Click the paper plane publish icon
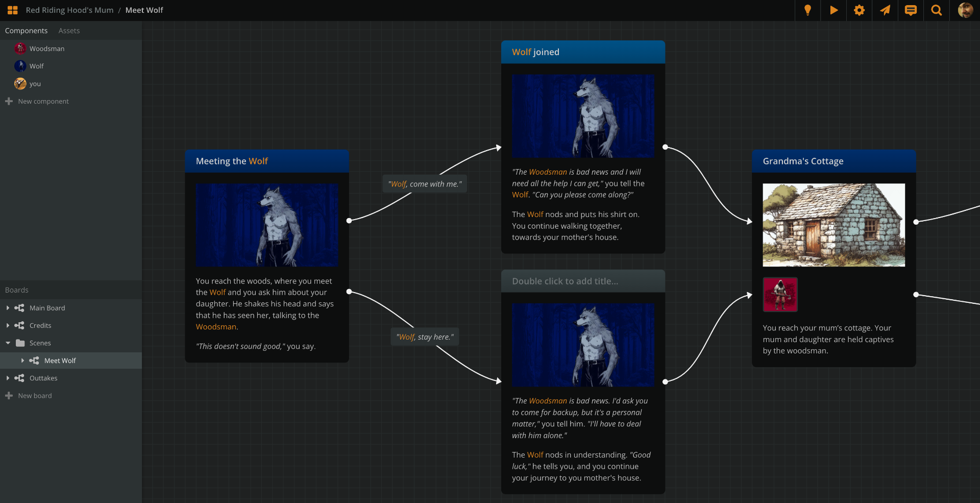980x503 pixels. pyautogui.click(x=885, y=10)
